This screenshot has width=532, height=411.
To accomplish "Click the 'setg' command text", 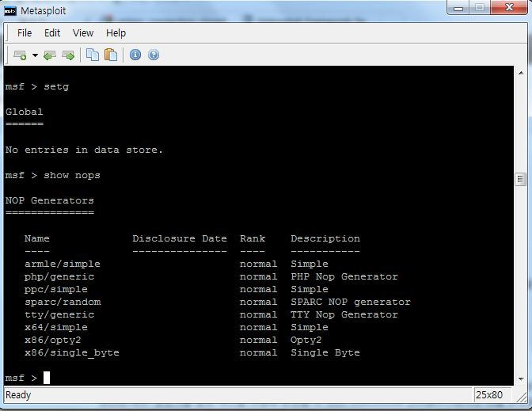I will pos(56,87).
